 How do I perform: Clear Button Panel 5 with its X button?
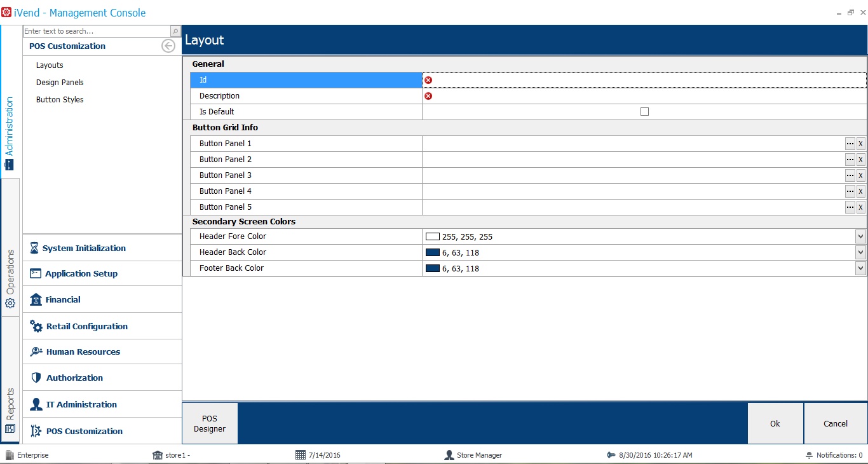[x=861, y=207]
